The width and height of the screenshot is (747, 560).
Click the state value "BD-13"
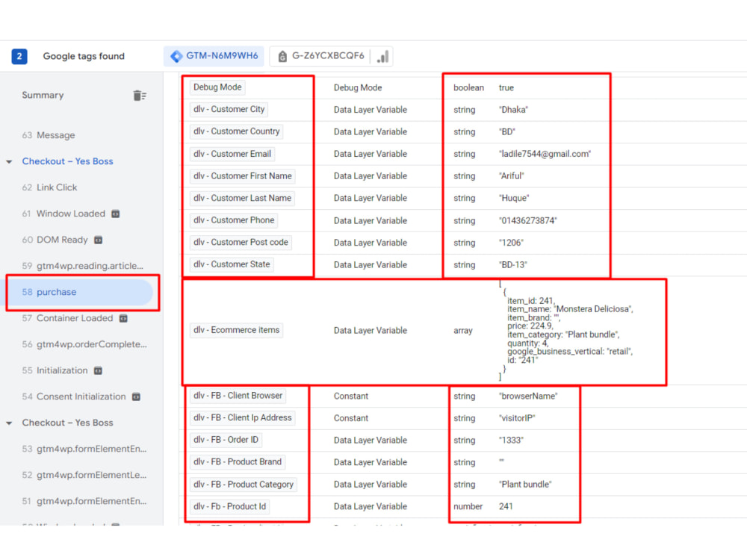(x=513, y=265)
